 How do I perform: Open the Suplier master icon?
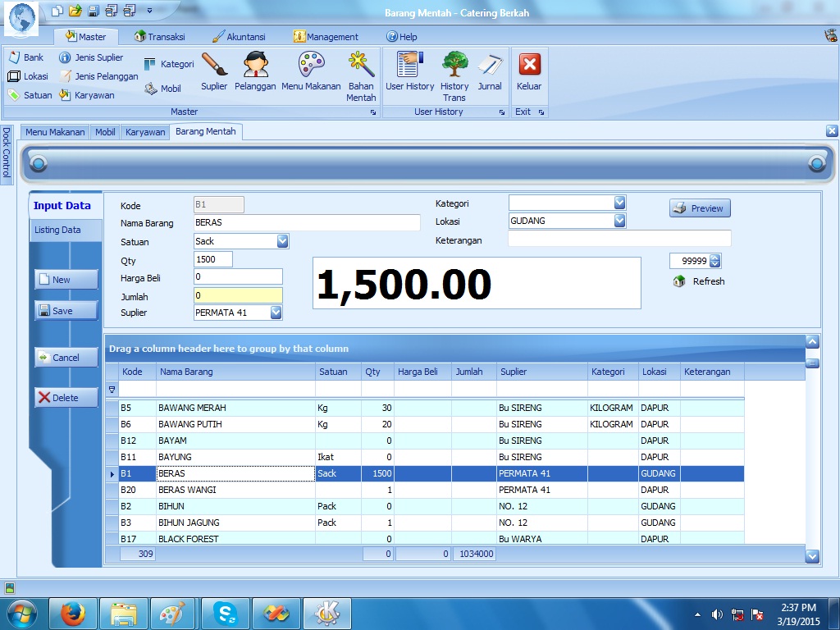pos(214,71)
